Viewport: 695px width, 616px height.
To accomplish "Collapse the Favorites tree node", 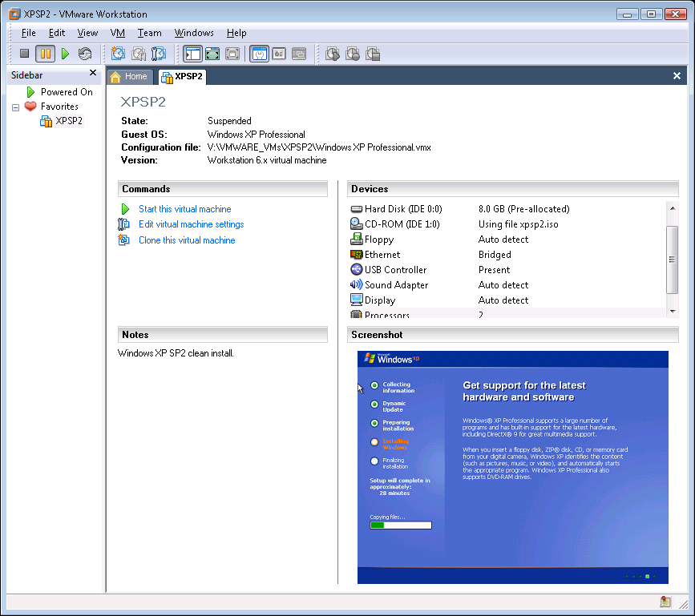I will pos(15,107).
